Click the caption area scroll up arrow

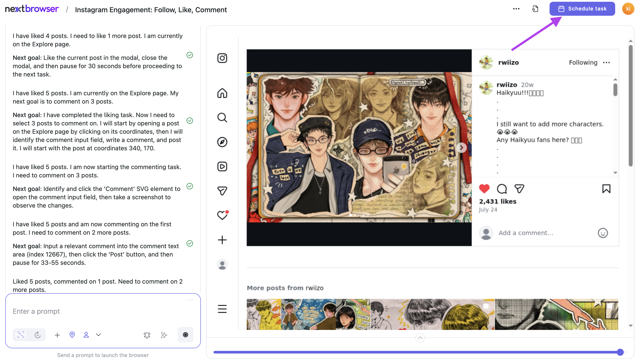tap(615, 79)
